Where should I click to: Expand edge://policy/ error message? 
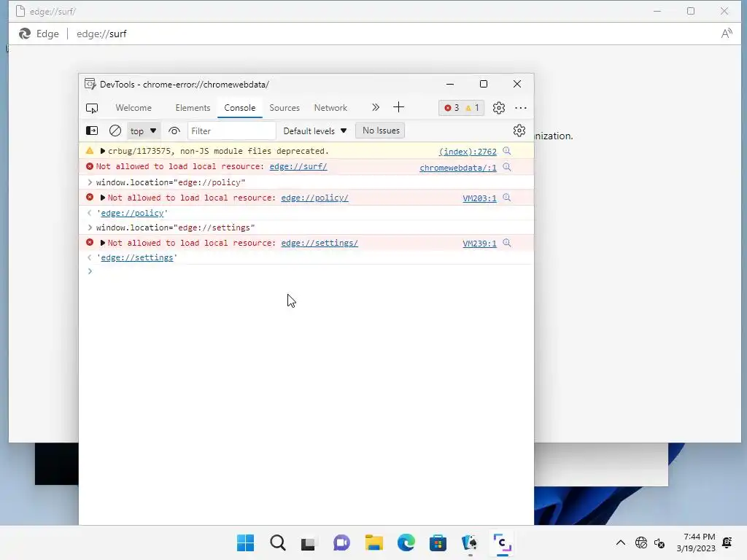coord(102,198)
